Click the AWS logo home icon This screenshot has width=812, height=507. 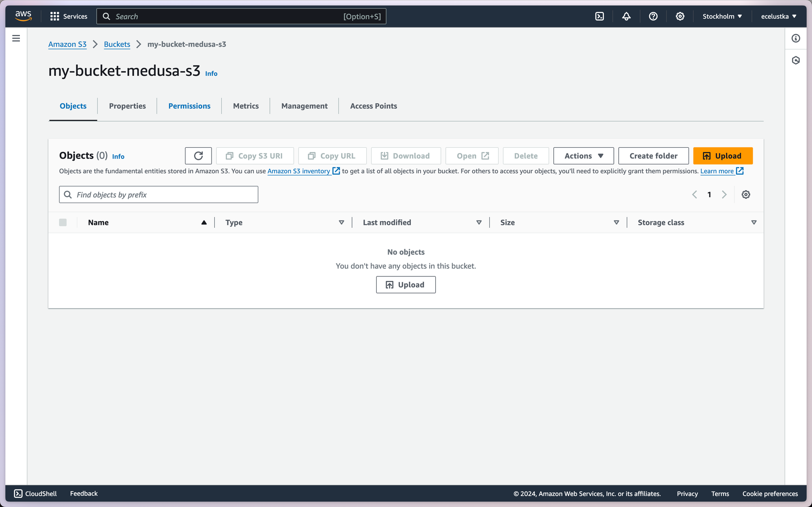tap(23, 16)
